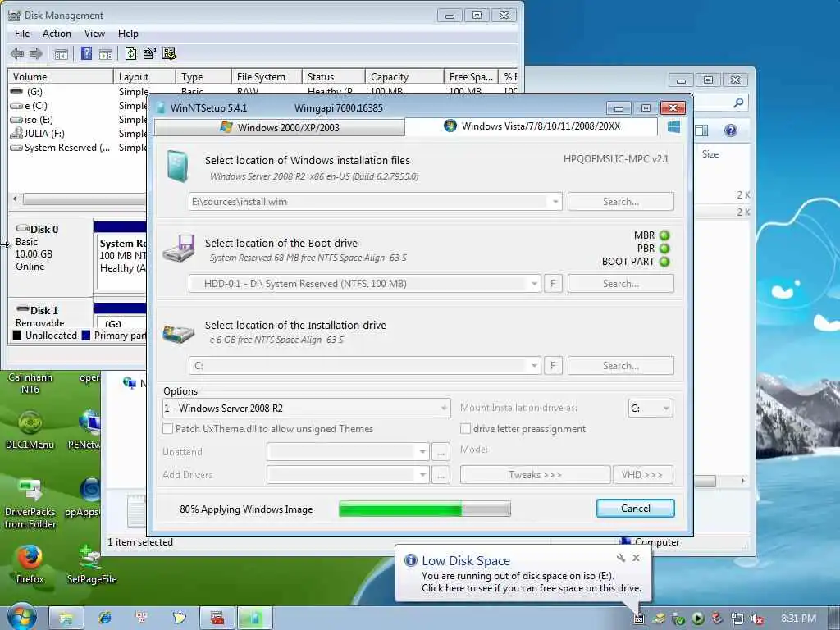Click the Volume column header
The width and height of the screenshot is (840, 630).
[60, 76]
